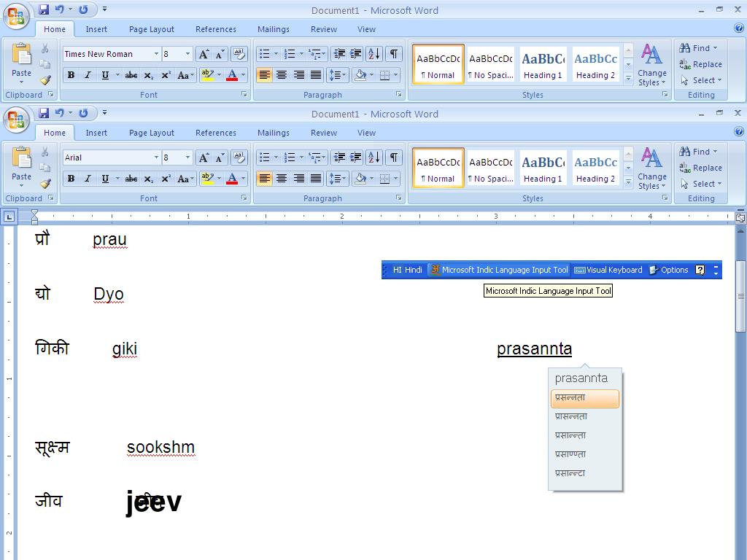Click the Cut scissors in Times New Roman ribbon
Image resolution: width=747 pixels, height=560 pixels.
tap(44, 48)
